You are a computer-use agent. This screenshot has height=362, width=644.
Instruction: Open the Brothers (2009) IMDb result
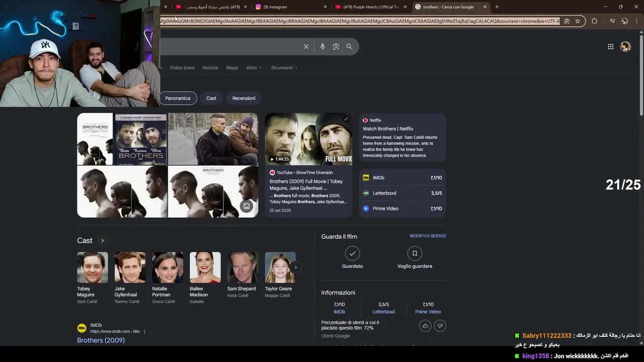pos(101,340)
